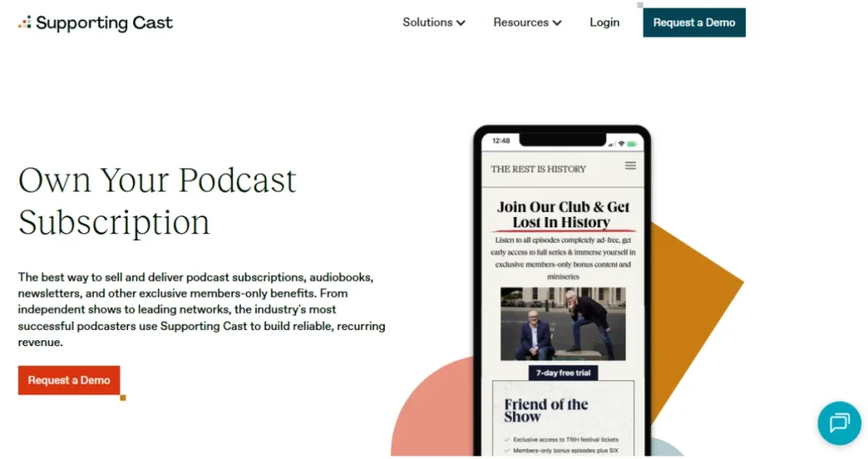Click the red Request a Demo button

[70, 380]
